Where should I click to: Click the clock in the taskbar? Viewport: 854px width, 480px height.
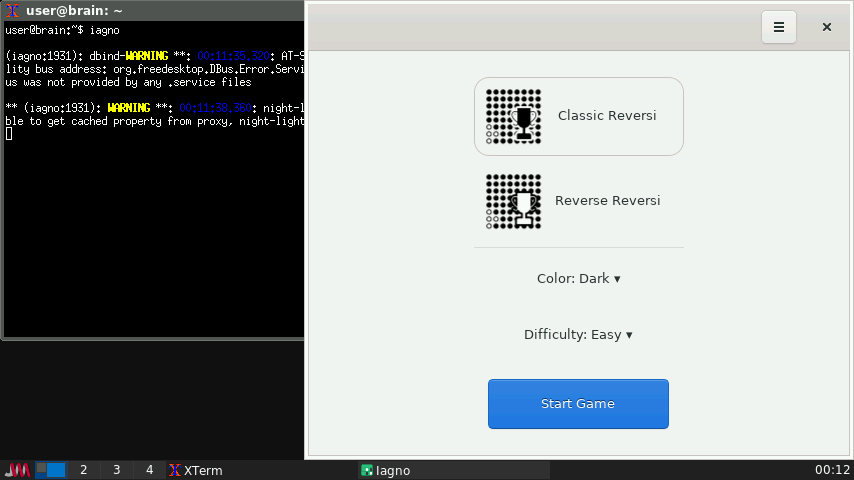[x=832, y=470]
